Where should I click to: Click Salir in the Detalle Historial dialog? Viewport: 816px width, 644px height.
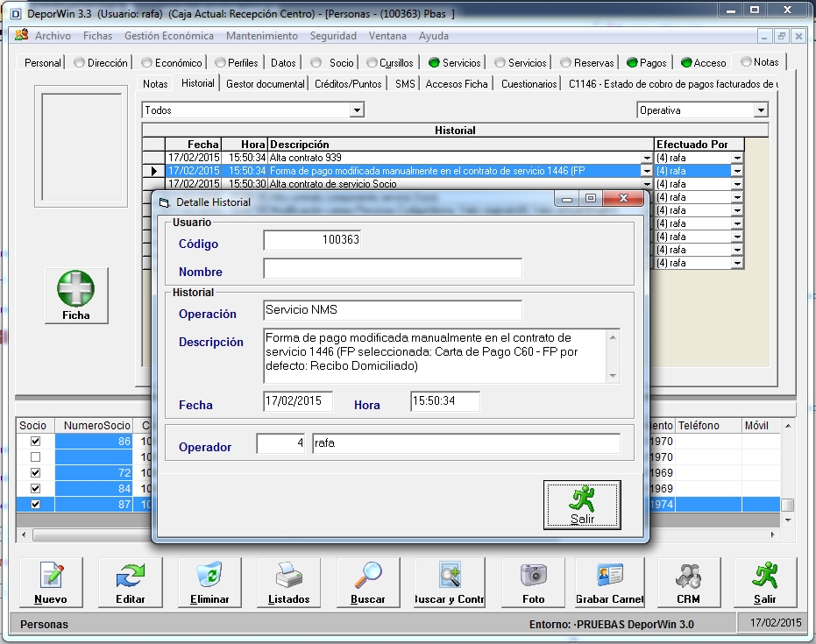pyautogui.click(x=582, y=505)
